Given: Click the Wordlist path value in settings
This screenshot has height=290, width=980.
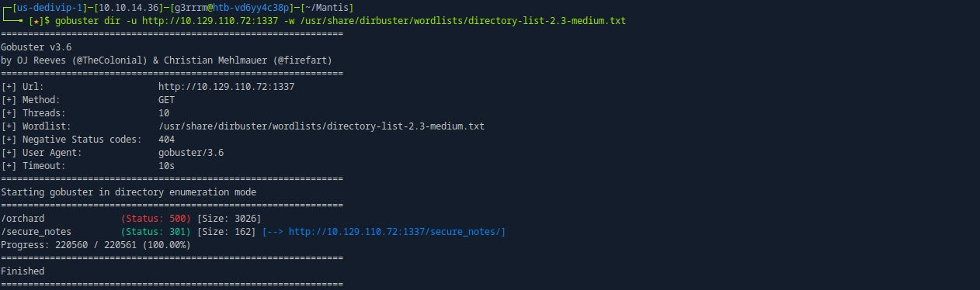Looking at the screenshot, I should click(321, 126).
